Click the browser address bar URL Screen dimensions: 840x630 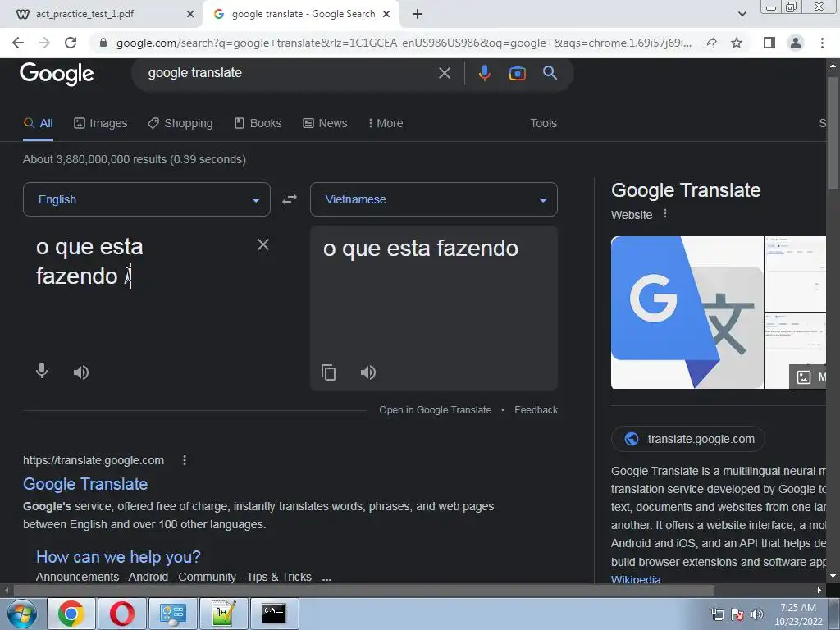(x=404, y=43)
